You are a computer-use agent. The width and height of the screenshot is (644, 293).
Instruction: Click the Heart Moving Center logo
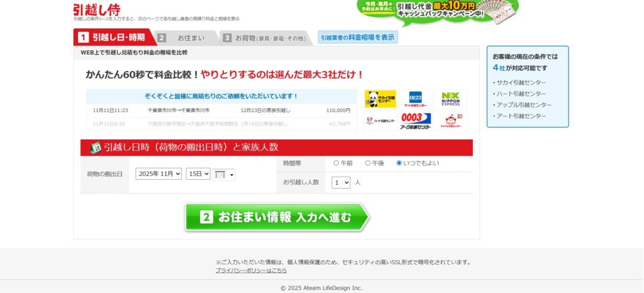pos(380,121)
